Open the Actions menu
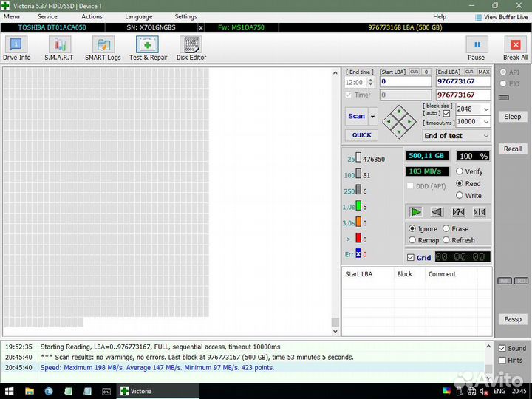The width and height of the screenshot is (532, 399). point(92,16)
